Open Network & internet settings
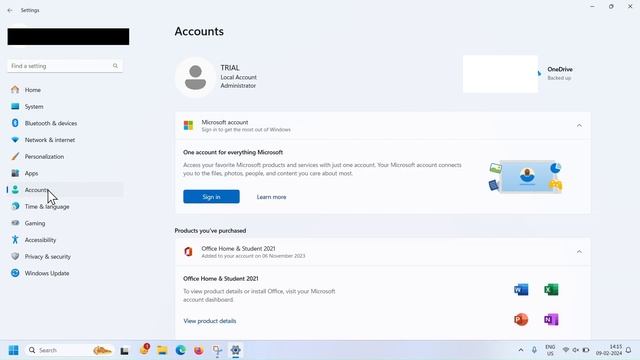The width and height of the screenshot is (640, 360). (65, 140)
